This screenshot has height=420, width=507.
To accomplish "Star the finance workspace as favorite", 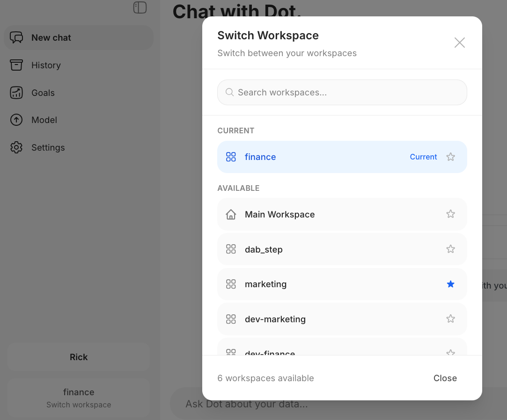I will tap(450, 157).
